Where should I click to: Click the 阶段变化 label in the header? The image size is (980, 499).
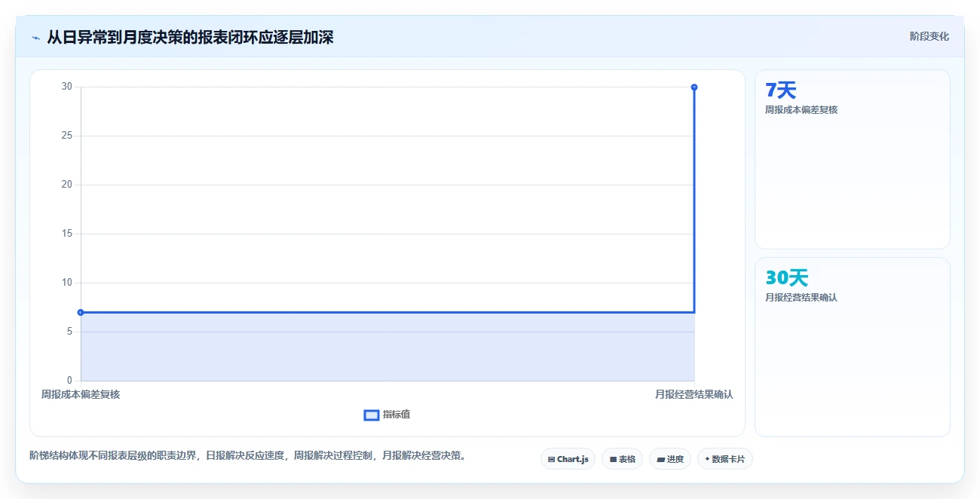tap(929, 36)
